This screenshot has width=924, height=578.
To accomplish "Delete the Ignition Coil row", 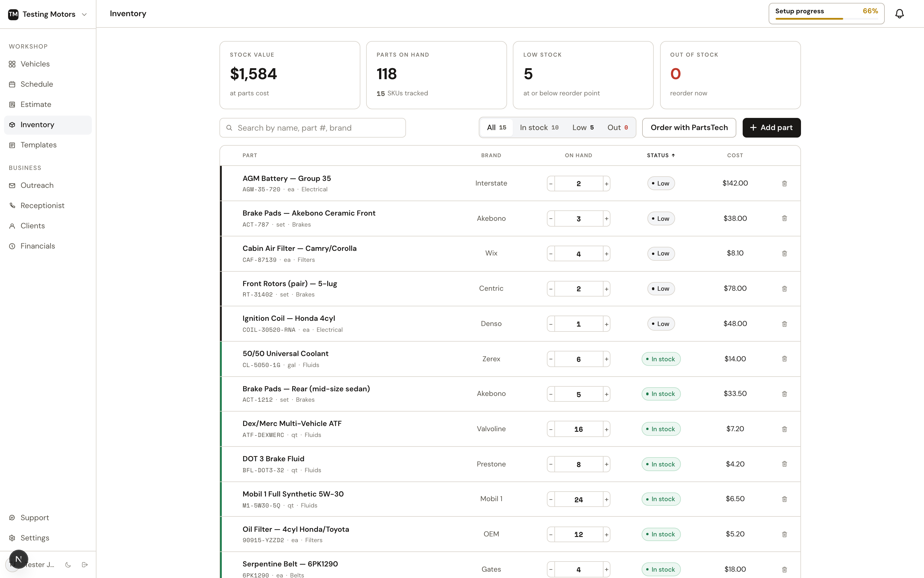I will point(784,324).
